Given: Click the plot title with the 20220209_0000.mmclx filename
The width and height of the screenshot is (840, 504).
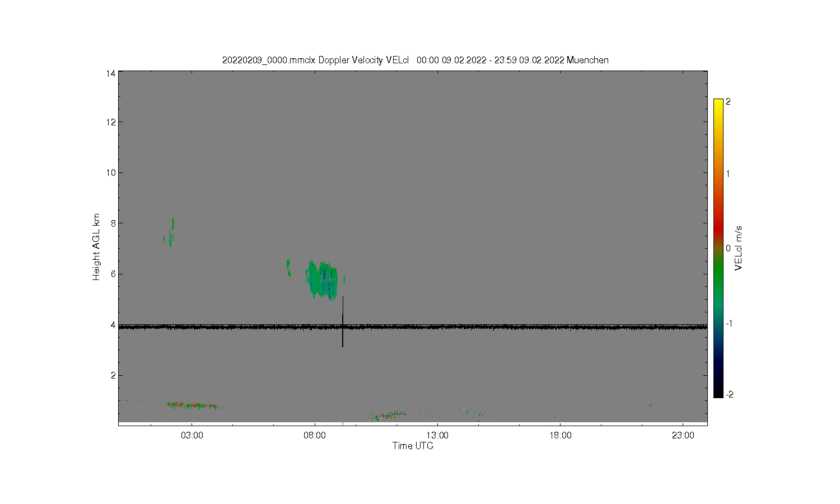Looking at the screenshot, I should tap(415, 60).
